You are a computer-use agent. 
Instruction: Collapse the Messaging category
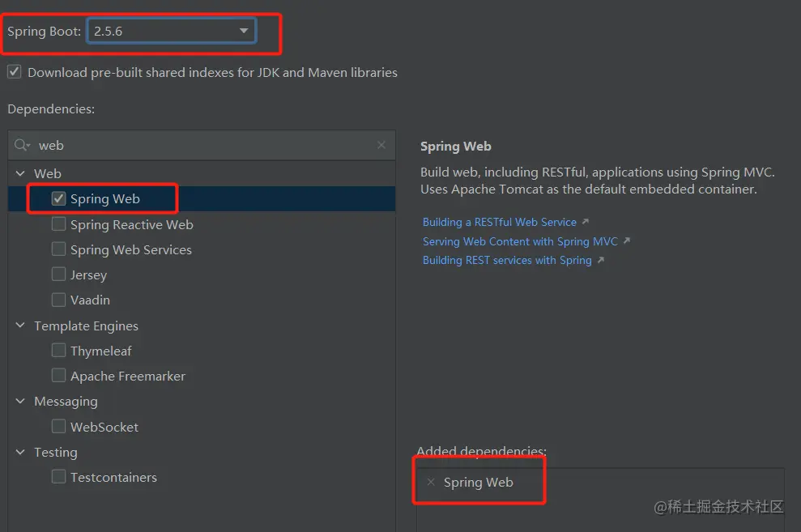20,402
